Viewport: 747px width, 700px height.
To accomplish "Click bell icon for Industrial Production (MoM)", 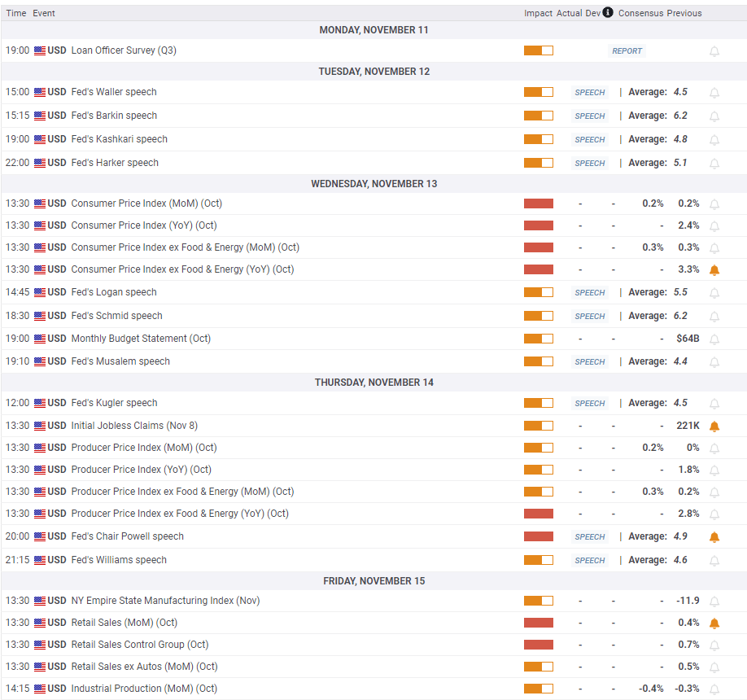I will [x=714, y=689].
